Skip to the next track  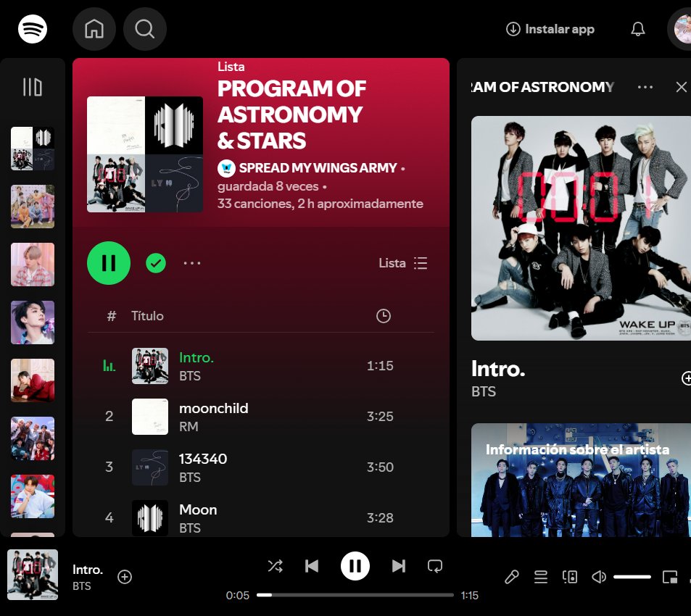click(x=398, y=566)
